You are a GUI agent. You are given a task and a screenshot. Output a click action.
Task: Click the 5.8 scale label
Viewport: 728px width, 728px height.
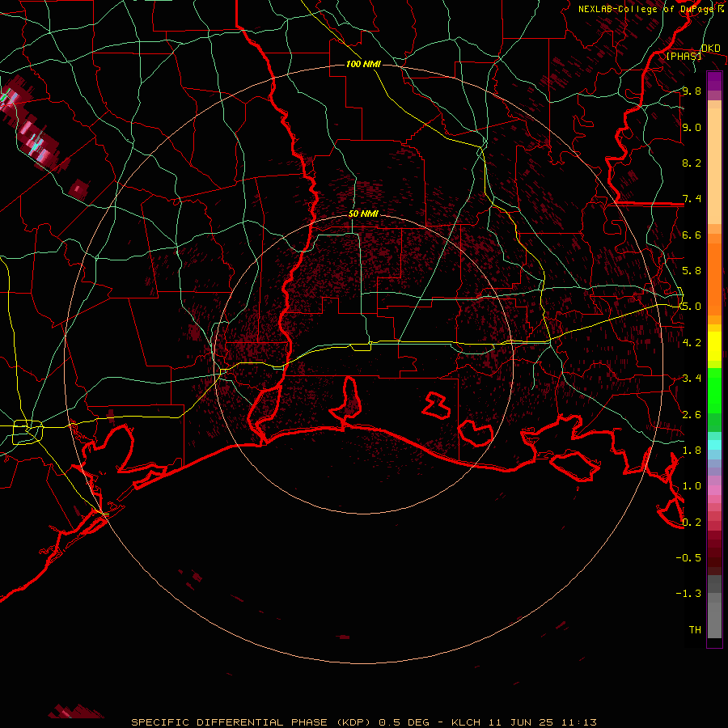(692, 270)
